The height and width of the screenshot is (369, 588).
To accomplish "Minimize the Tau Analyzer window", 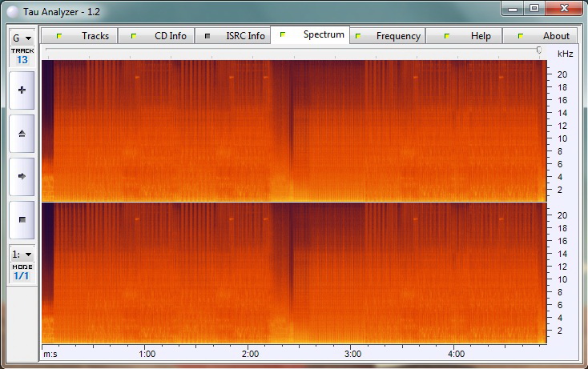I will [513, 9].
